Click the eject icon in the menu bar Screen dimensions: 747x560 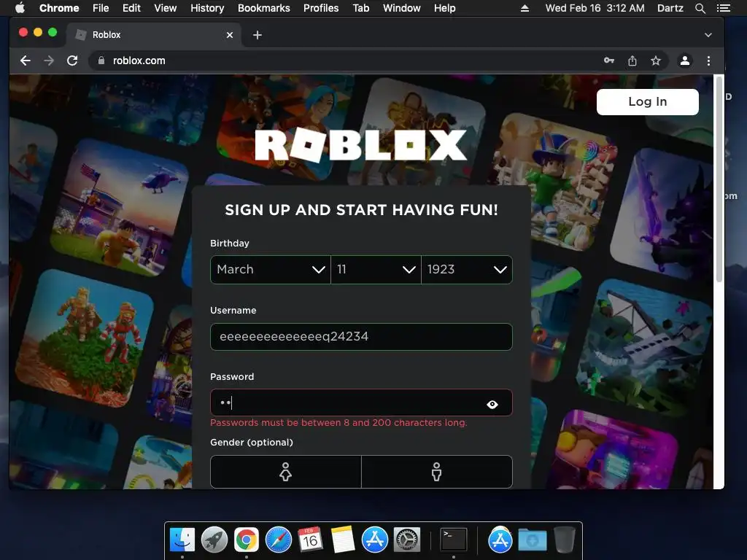(x=525, y=8)
